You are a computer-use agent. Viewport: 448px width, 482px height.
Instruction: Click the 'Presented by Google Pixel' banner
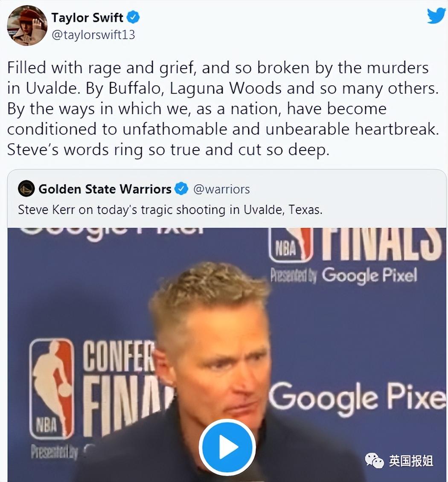[344, 276]
